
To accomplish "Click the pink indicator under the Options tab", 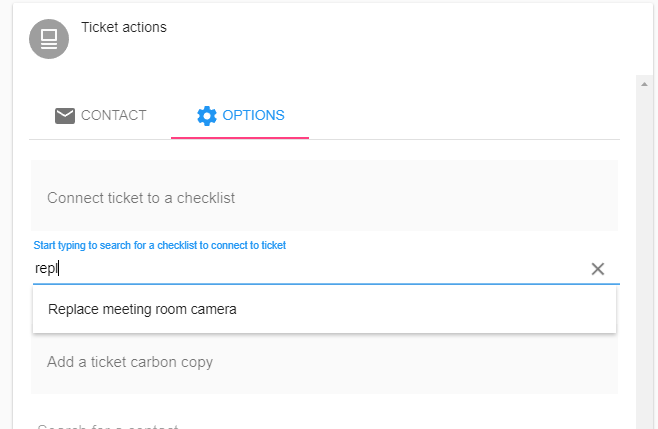I will [240, 138].
